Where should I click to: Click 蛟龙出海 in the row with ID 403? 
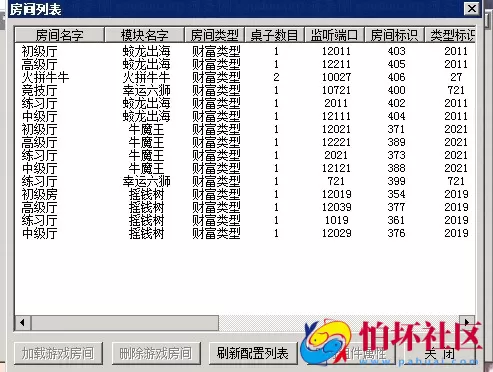tap(147, 51)
